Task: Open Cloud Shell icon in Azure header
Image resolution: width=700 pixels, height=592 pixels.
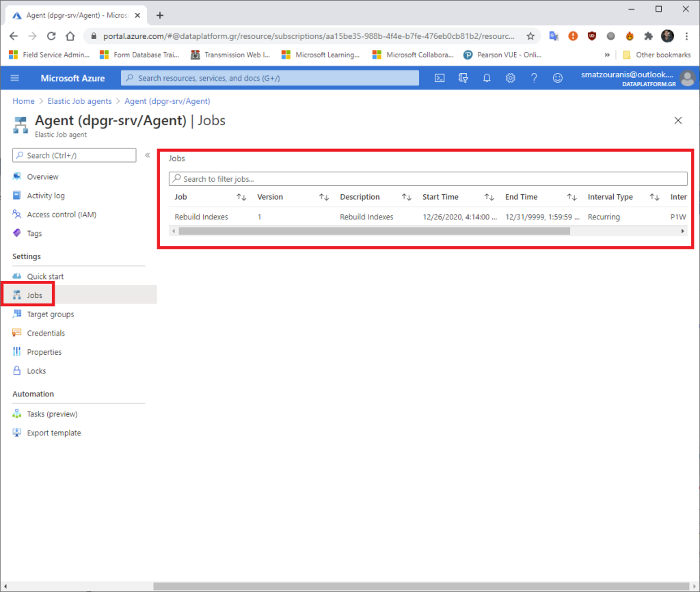Action: click(440, 78)
